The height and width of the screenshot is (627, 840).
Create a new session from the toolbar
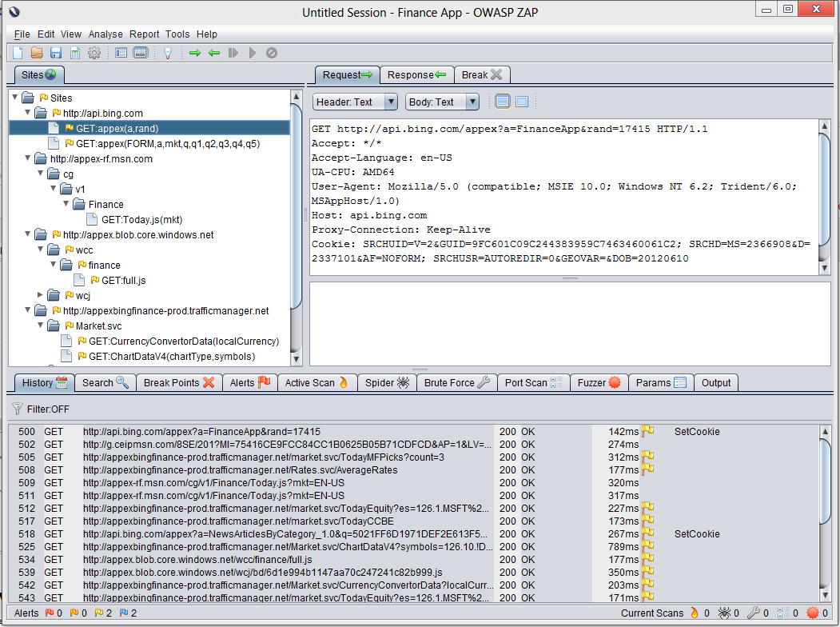click(18, 53)
